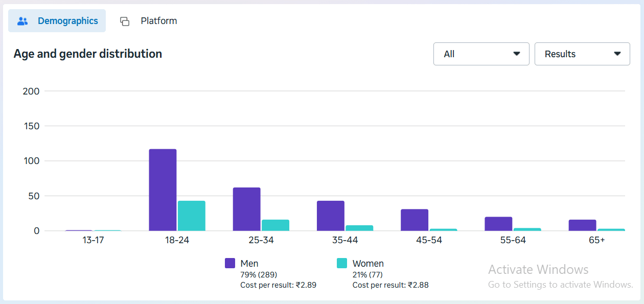Select the Women bar for 18-24
The height and width of the screenshot is (304, 644).
coord(191,216)
